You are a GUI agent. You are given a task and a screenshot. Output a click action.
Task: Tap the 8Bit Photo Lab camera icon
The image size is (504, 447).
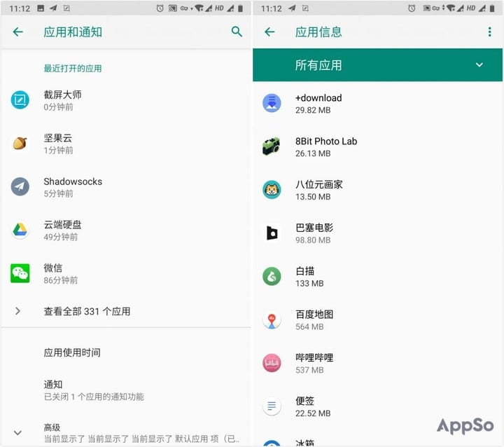272,146
